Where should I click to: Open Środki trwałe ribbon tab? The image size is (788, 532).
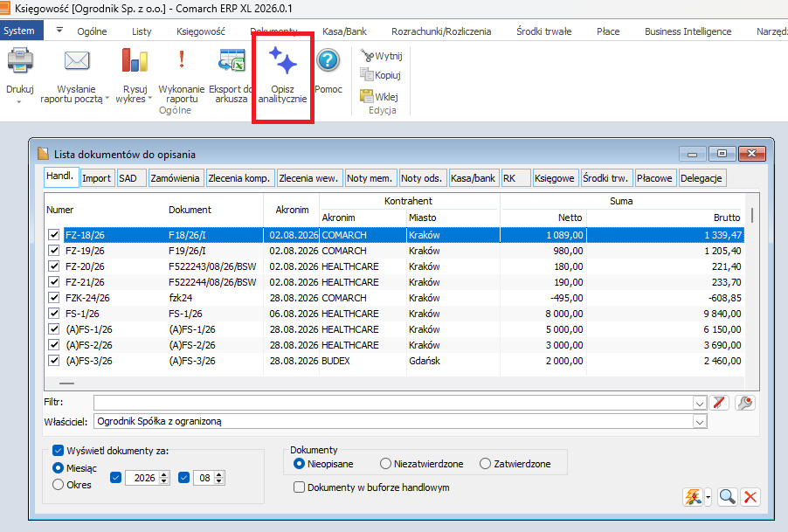tap(543, 31)
